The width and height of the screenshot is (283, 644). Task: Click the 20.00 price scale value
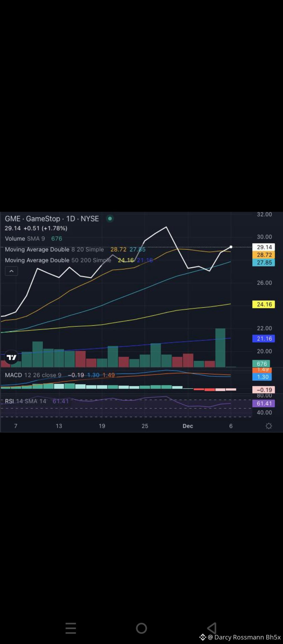(264, 351)
